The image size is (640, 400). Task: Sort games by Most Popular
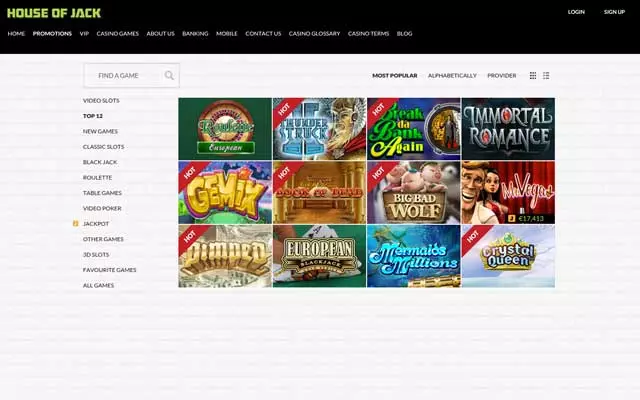[x=394, y=75]
